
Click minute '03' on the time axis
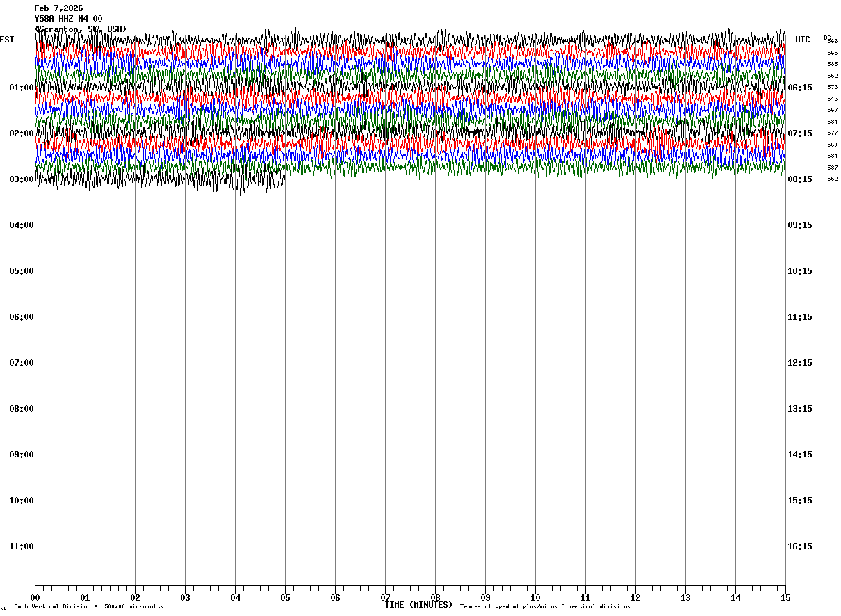(x=185, y=597)
